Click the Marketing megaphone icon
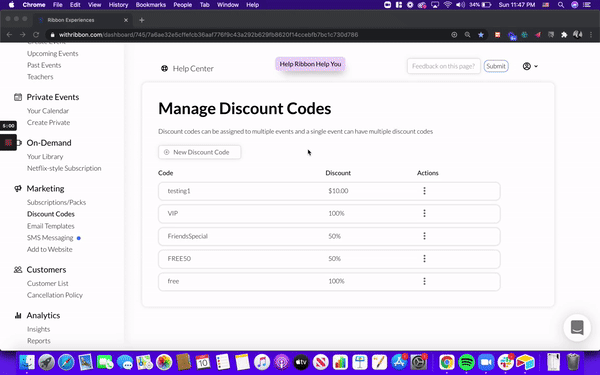 [18, 188]
